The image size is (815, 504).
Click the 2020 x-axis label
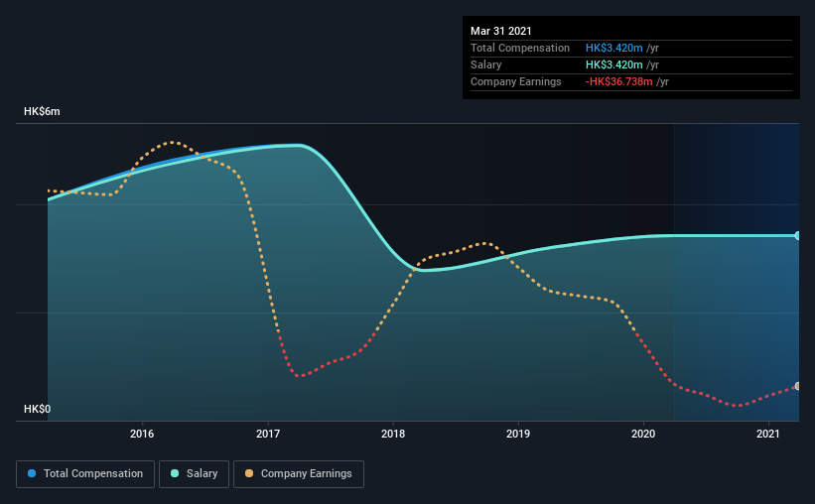click(x=643, y=434)
